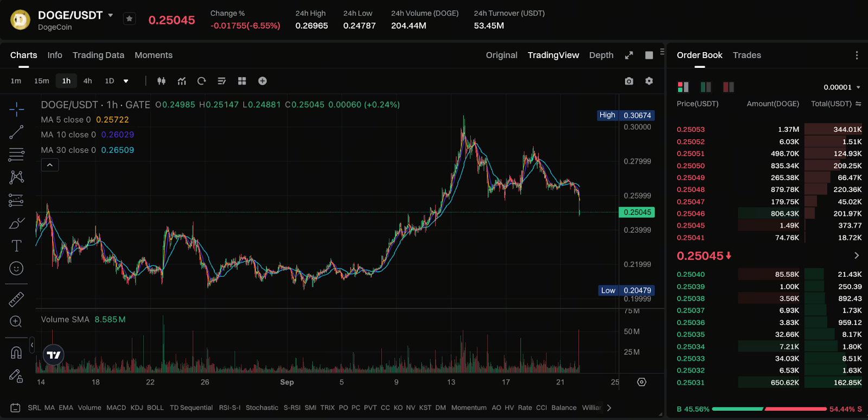Open time axis settings gear icon
868x420 pixels.
642,382
